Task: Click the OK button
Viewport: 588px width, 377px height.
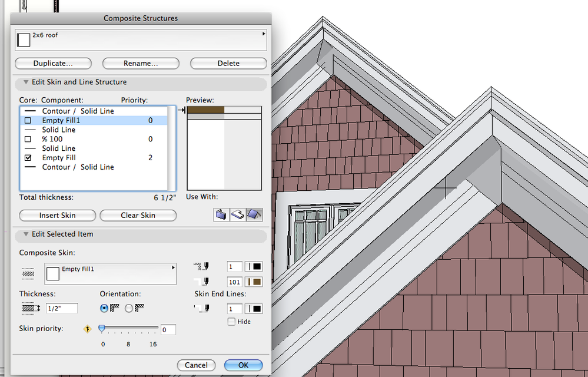Action: point(243,365)
